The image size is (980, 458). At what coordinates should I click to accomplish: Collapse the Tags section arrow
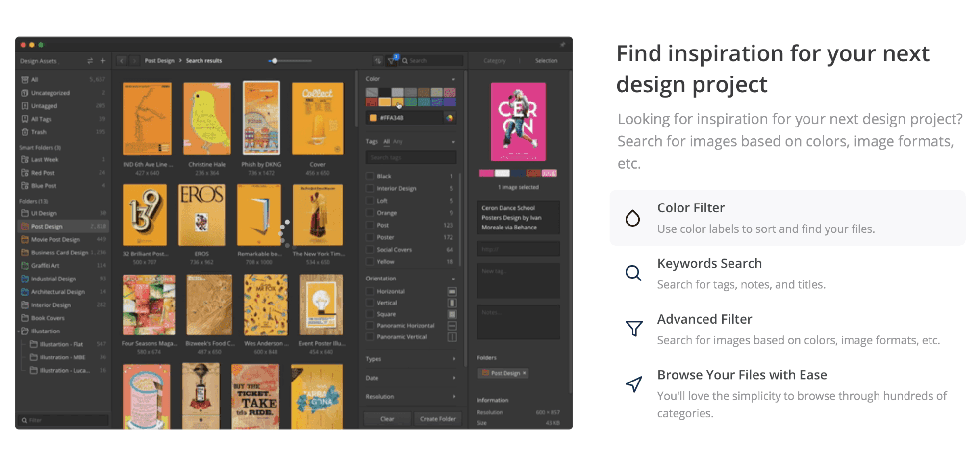click(x=453, y=142)
